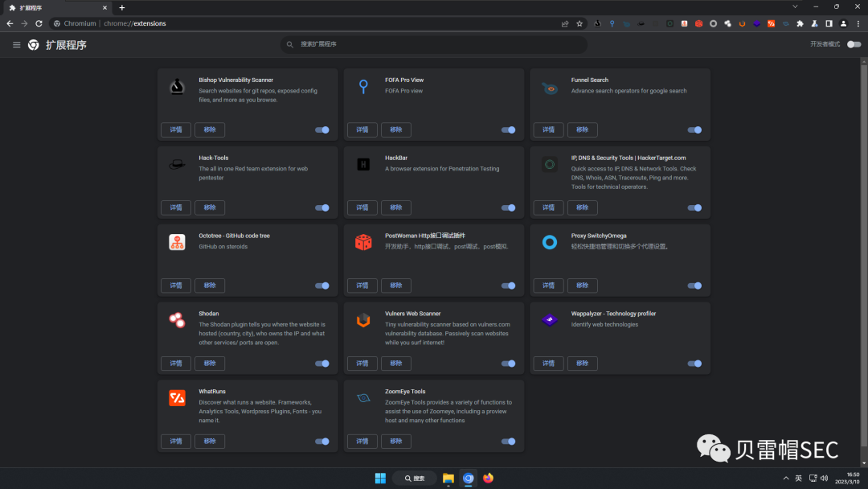Open Octotree icon in browser toolbar

coord(684,24)
